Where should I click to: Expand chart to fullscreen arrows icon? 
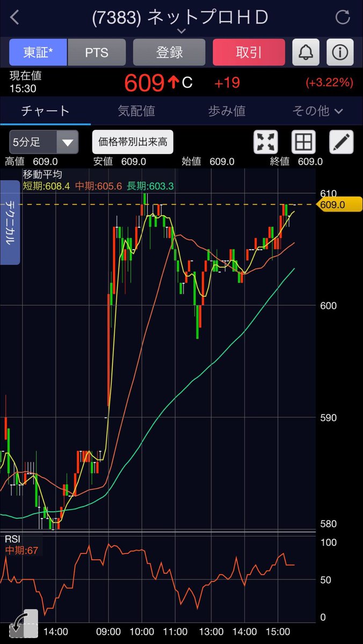click(x=266, y=142)
